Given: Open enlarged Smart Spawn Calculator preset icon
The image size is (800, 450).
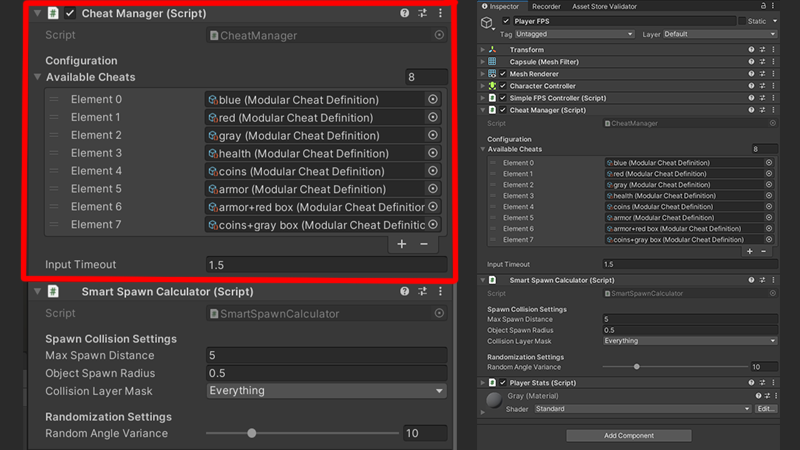Looking at the screenshot, I should 422,291.
